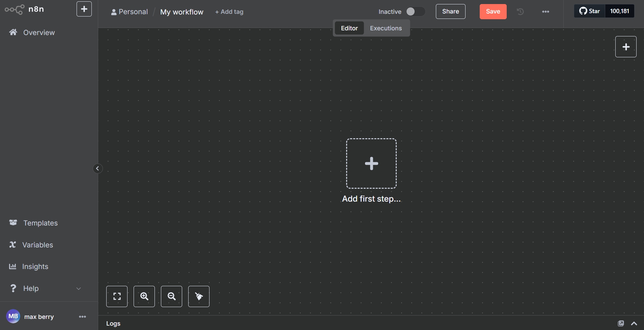
Task: Collapse the left sidebar
Action: (97, 169)
